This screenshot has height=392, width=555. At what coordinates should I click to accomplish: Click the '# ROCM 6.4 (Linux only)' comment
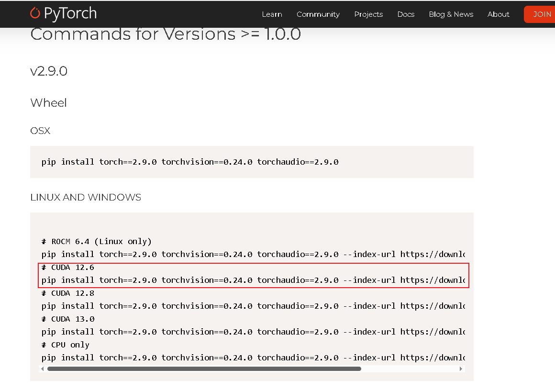coord(97,242)
